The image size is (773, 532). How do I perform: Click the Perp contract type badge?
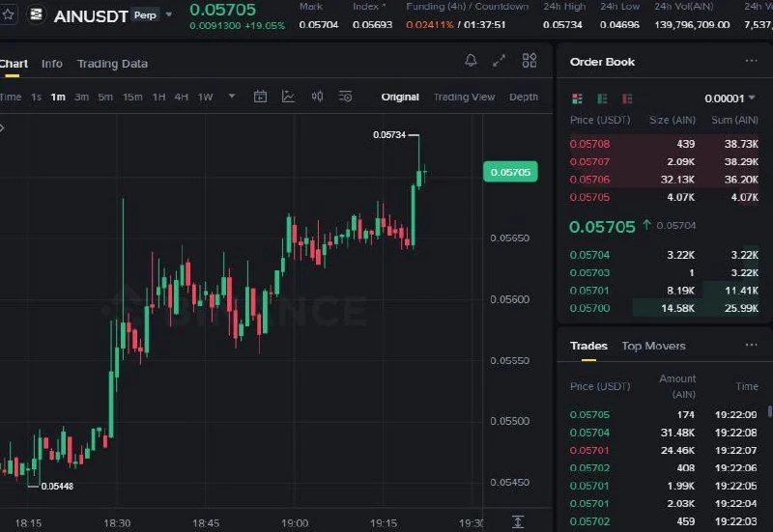(x=145, y=15)
